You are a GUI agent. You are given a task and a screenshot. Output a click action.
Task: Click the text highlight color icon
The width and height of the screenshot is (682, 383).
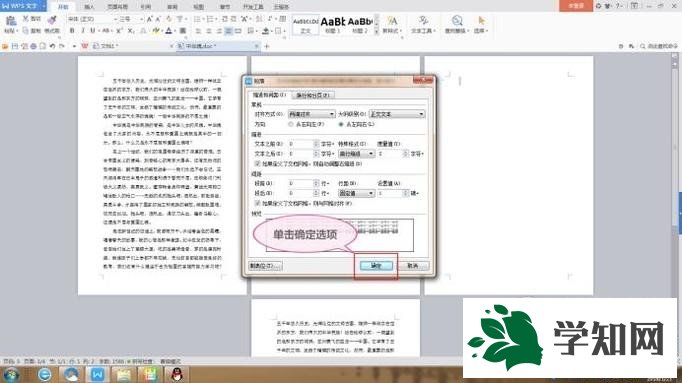(x=156, y=30)
